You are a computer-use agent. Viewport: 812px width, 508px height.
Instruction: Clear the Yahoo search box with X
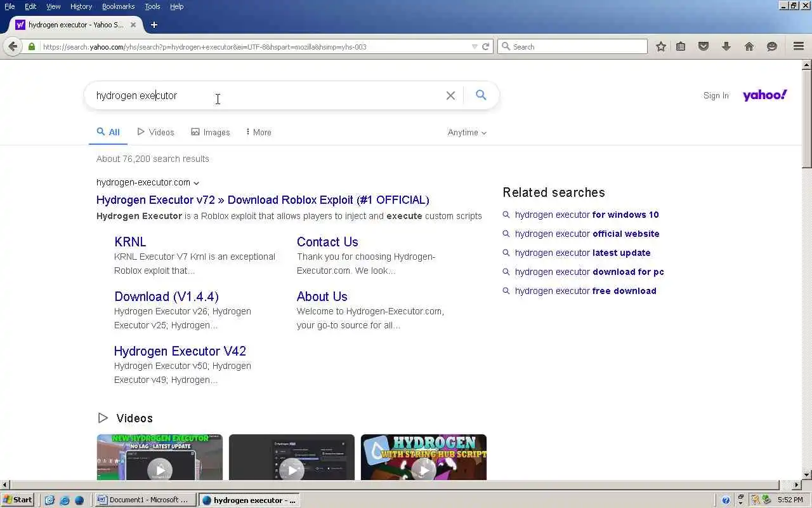click(450, 95)
